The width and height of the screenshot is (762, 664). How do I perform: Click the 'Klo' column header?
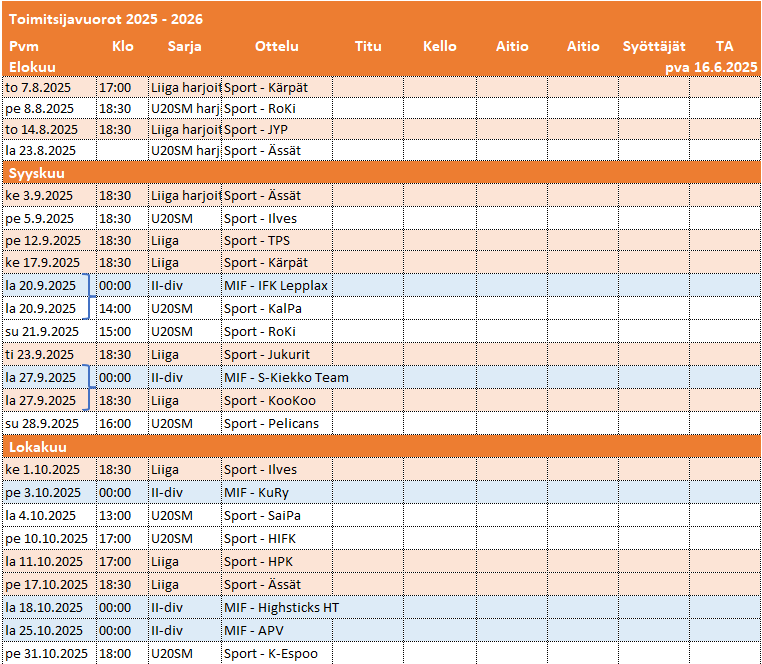click(x=122, y=46)
